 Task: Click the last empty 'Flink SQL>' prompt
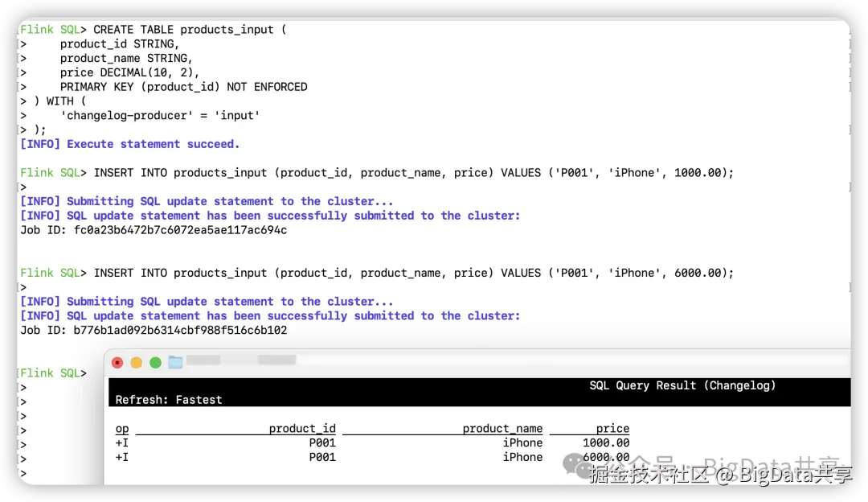pos(54,373)
